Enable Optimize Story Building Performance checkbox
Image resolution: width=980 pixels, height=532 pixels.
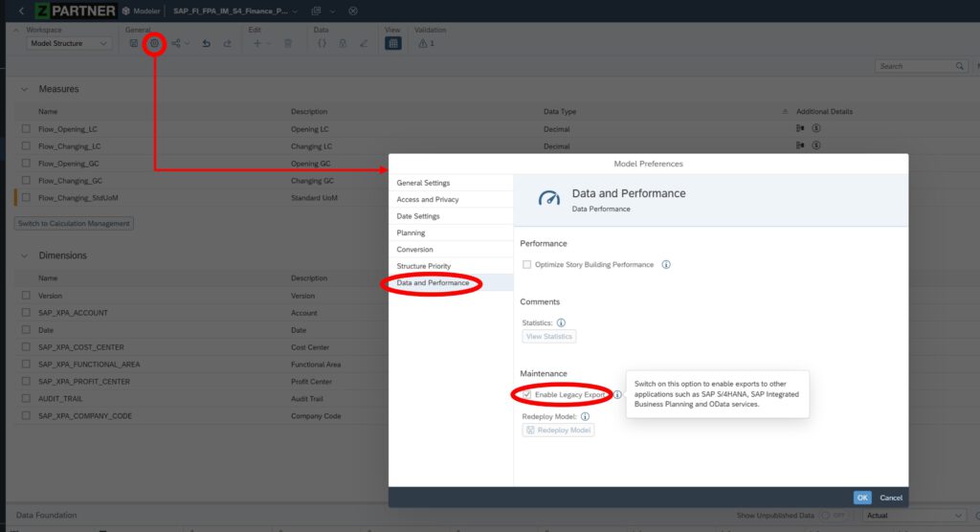coord(527,265)
